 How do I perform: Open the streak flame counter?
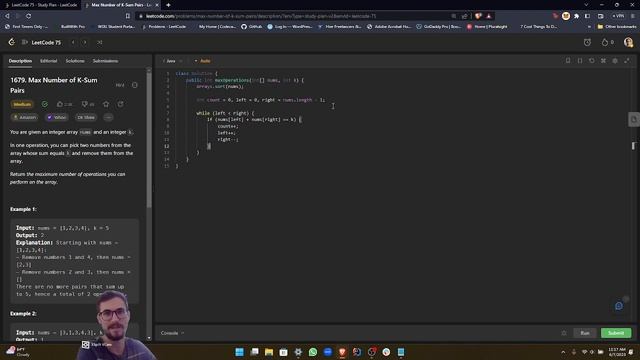point(607,42)
